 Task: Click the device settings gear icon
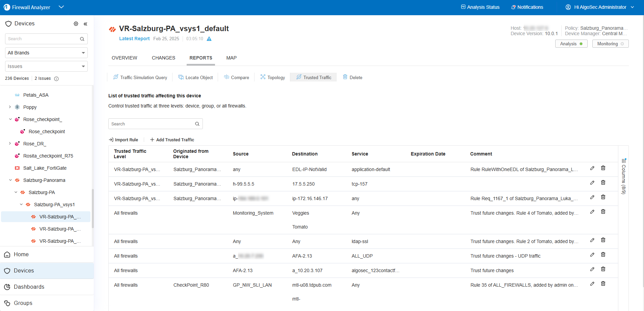76,24
